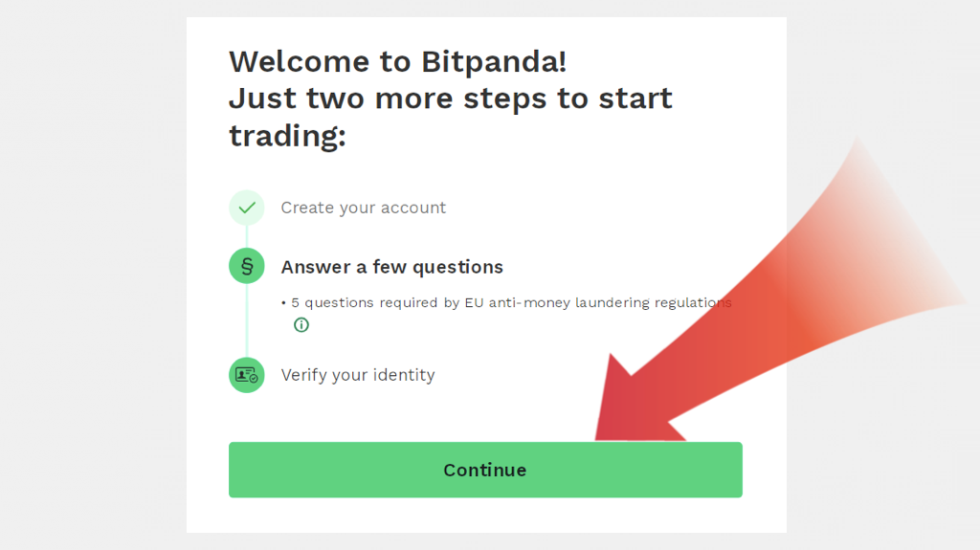
Task: Select the "Create your account" step label
Action: pos(363,208)
